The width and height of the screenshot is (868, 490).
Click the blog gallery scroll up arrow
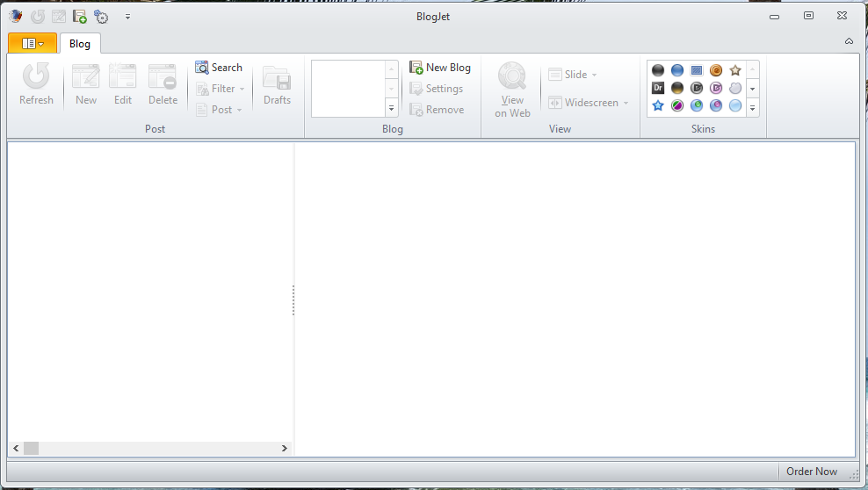coord(391,69)
